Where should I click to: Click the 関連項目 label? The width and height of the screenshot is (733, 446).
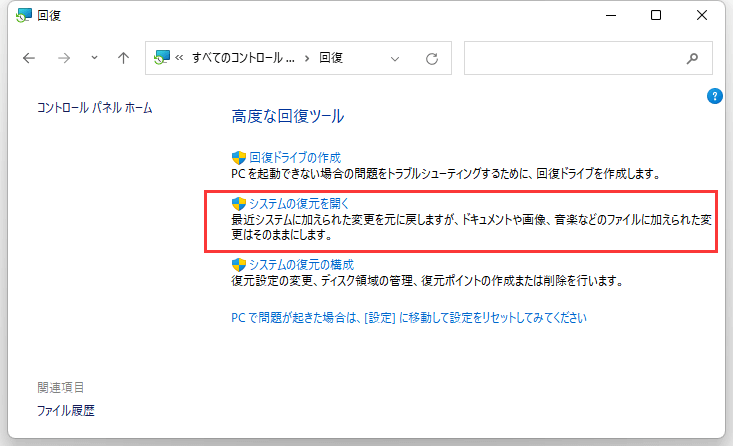(61, 388)
